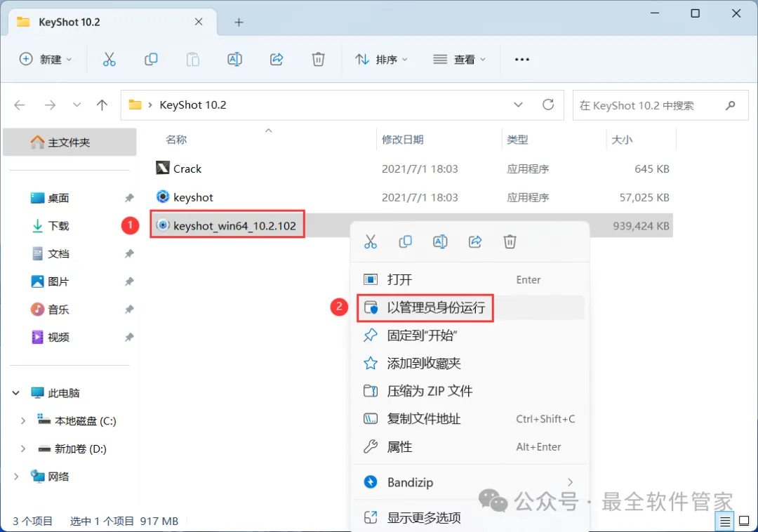This screenshot has width=758, height=532.
Task: Sort by the 修改日期 column header
Action: (403, 140)
